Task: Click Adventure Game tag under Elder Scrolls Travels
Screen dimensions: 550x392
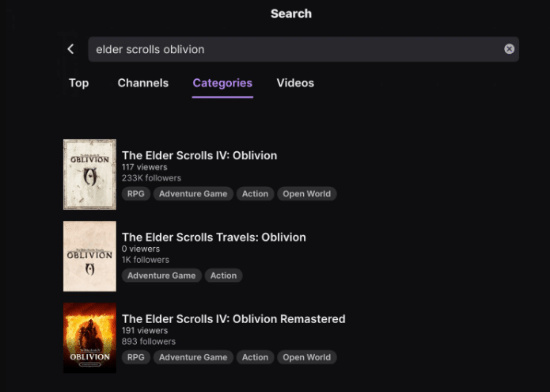Action: (161, 276)
